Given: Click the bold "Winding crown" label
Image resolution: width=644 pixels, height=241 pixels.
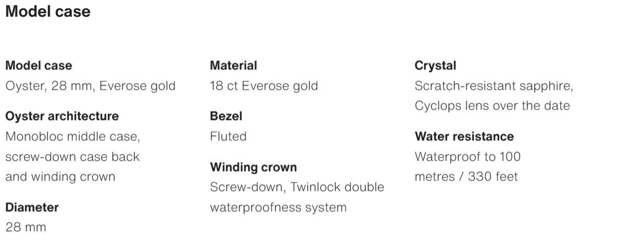Looking at the screenshot, I should click(253, 167).
